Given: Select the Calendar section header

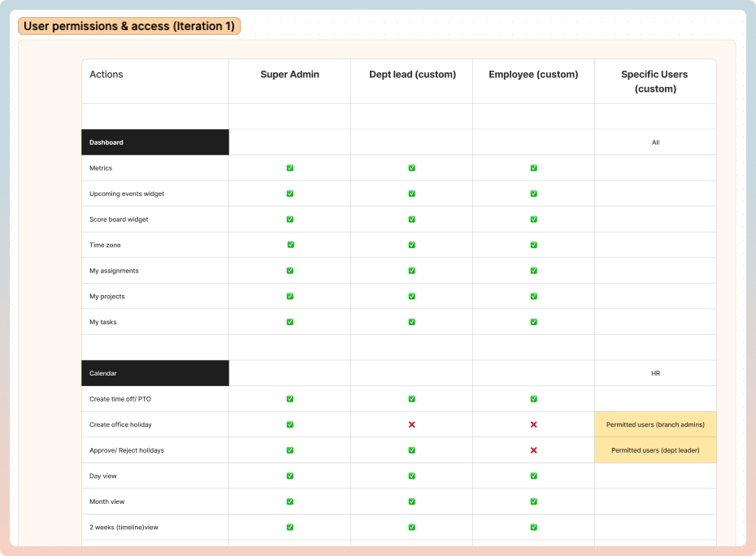Looking at the screenshot, I should click(x=155, y=373).
